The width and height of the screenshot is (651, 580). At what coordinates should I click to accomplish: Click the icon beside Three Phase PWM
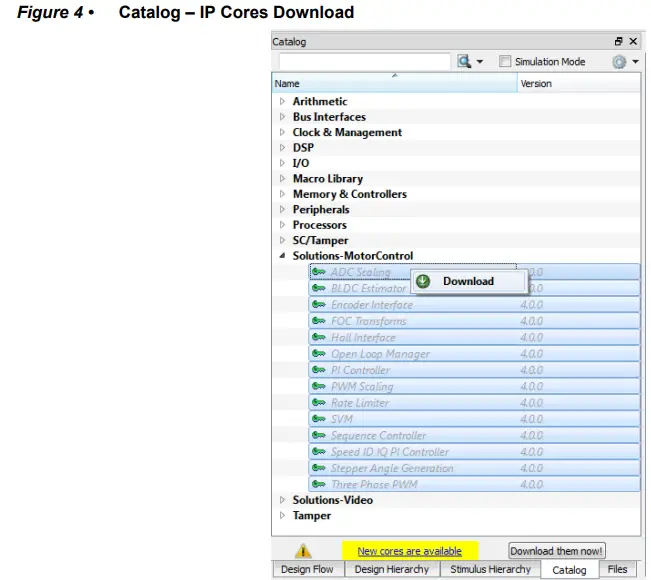coord(319,485)
